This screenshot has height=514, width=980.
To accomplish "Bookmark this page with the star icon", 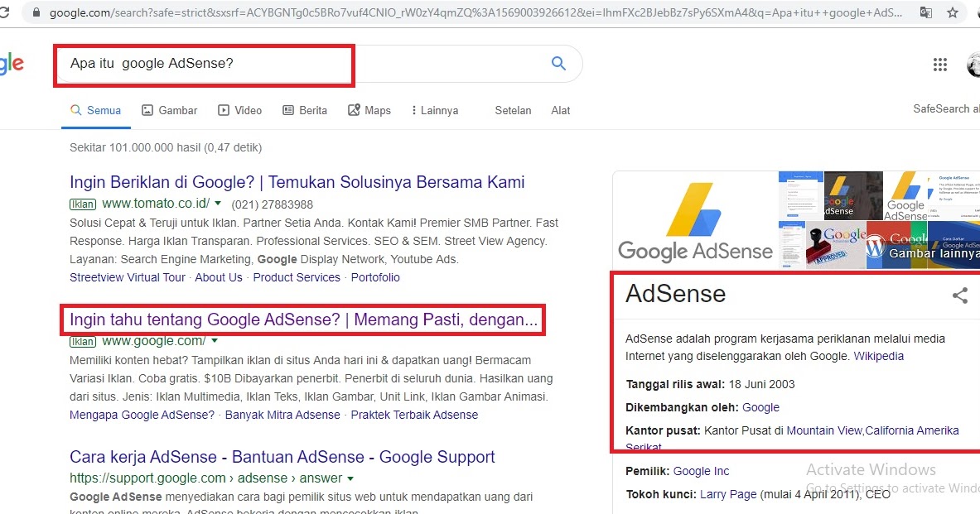I will point(953,12).
